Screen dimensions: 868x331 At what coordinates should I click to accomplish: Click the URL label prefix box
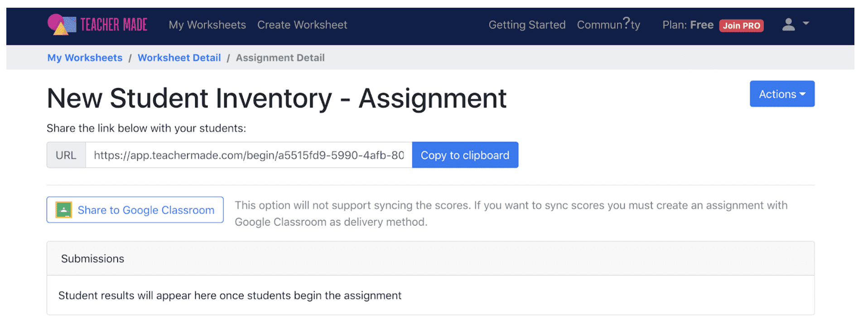point(66,155)
